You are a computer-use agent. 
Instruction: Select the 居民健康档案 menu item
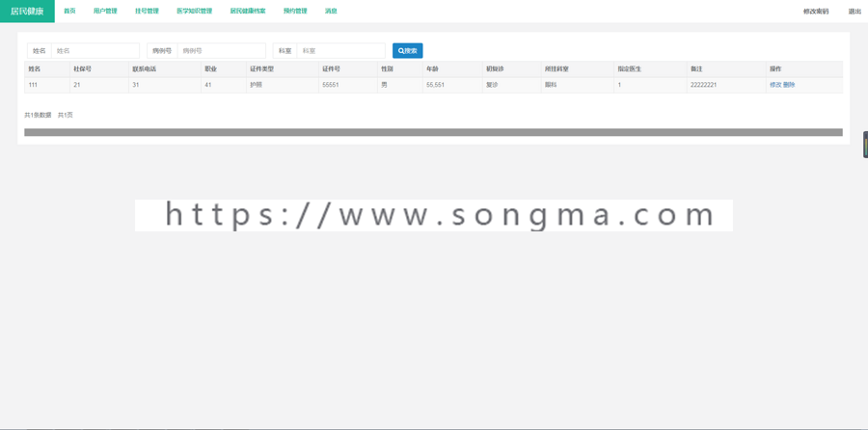tap(248, 11)
